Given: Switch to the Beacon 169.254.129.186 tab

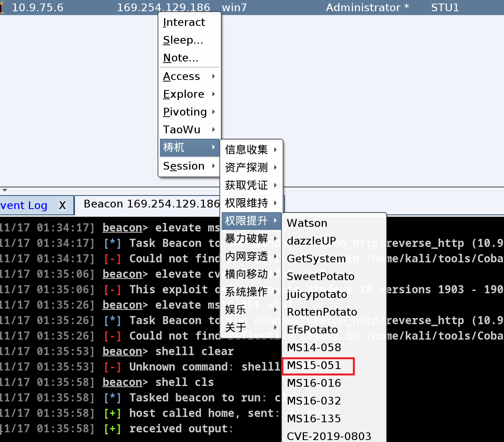Looking at the screenshot, I should pos(152,204).
